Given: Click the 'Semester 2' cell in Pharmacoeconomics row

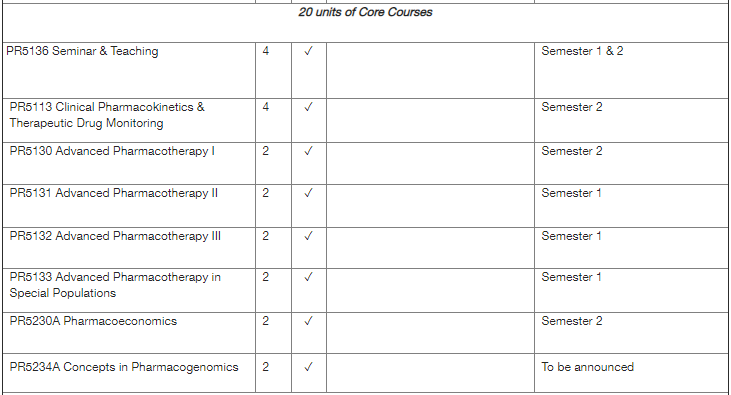Looking at the screenshot, I should (572, 321).
